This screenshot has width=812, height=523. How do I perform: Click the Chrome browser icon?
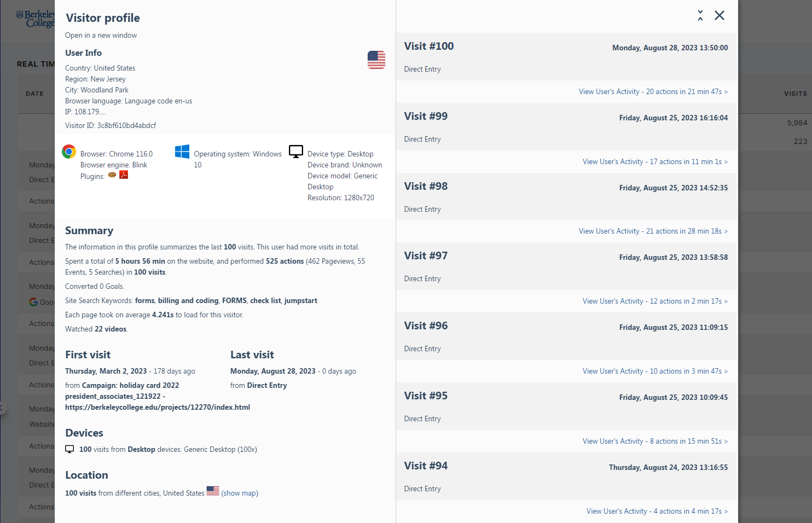point(69,152)
